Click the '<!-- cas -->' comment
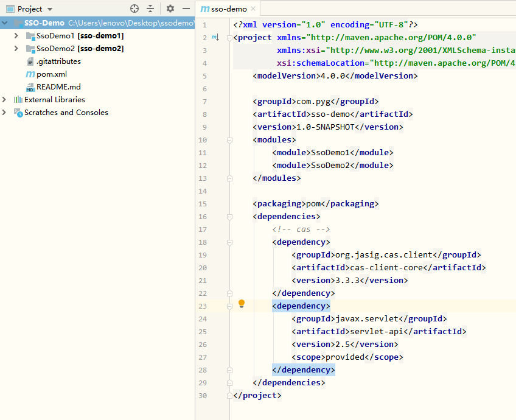The image size is (516, 420). click(301, 229)
